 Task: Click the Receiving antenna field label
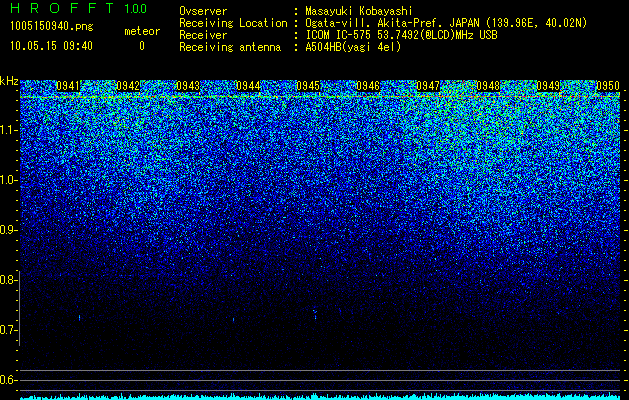pyautogui.click(x=230, y=47)
